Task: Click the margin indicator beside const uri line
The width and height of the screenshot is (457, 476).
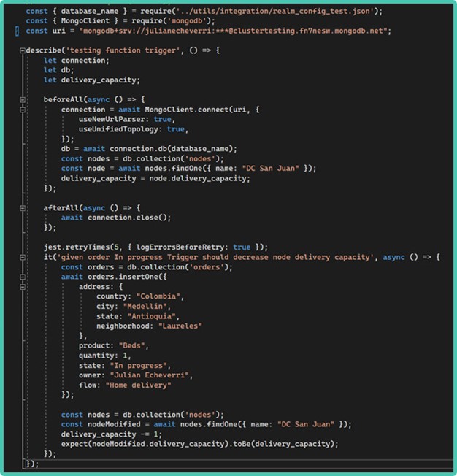Action: click(17, 31)
